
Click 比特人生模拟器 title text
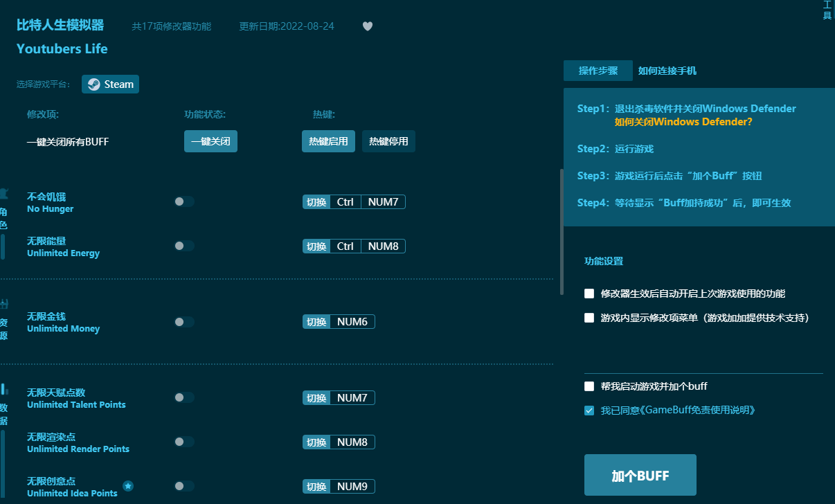[60, 26]
